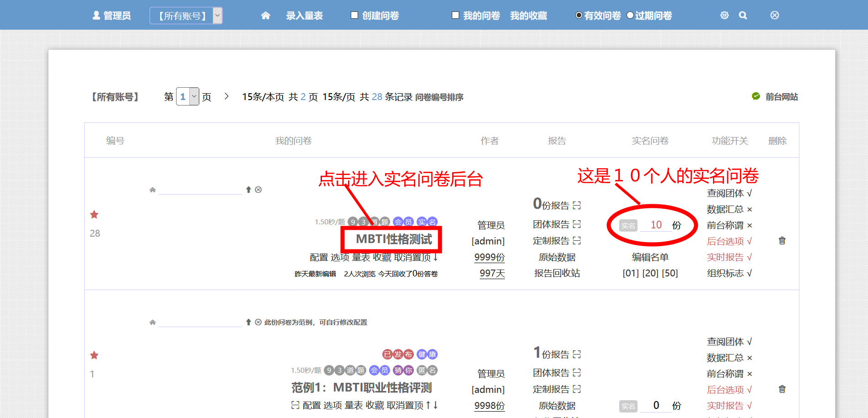Screen dimensions: 868x418
Task: Click the note input line in row 28
Action: click(200, 189)
